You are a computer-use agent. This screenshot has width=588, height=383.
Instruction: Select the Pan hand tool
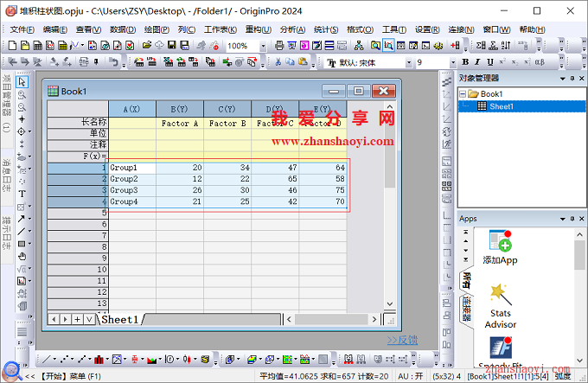tap(22, 256)
